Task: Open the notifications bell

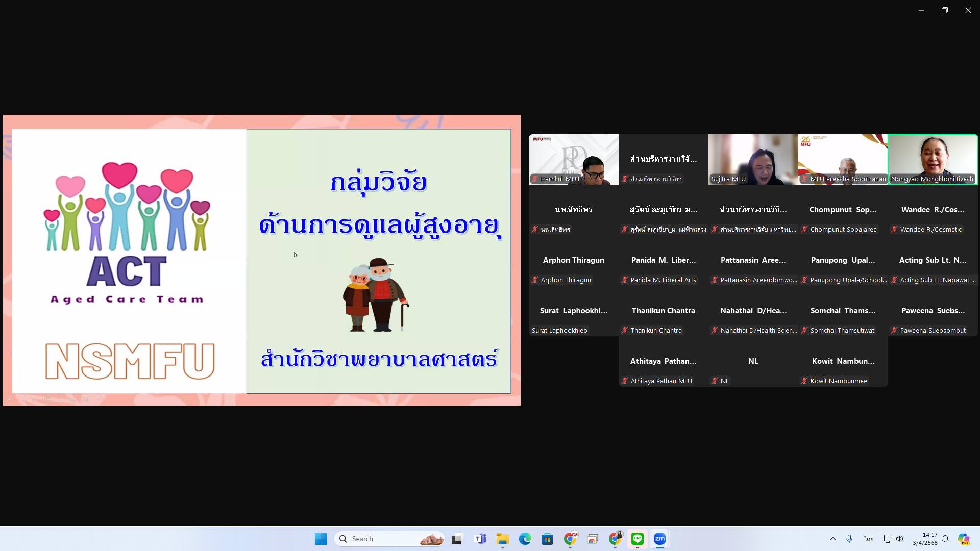Action: [945, 539]
